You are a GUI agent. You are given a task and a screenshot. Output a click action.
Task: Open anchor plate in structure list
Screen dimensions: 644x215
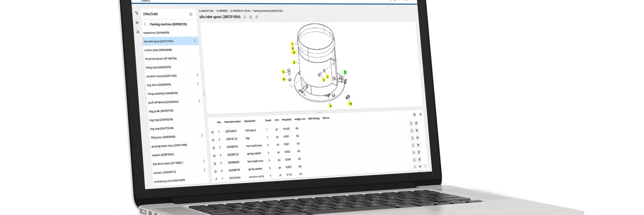click(158, 50)
